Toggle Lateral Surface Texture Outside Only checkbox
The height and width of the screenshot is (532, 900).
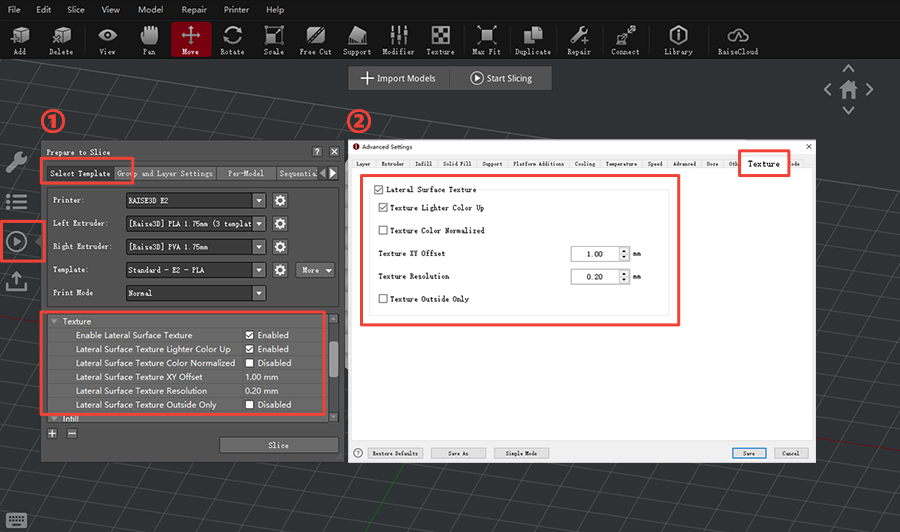(250, 405)
